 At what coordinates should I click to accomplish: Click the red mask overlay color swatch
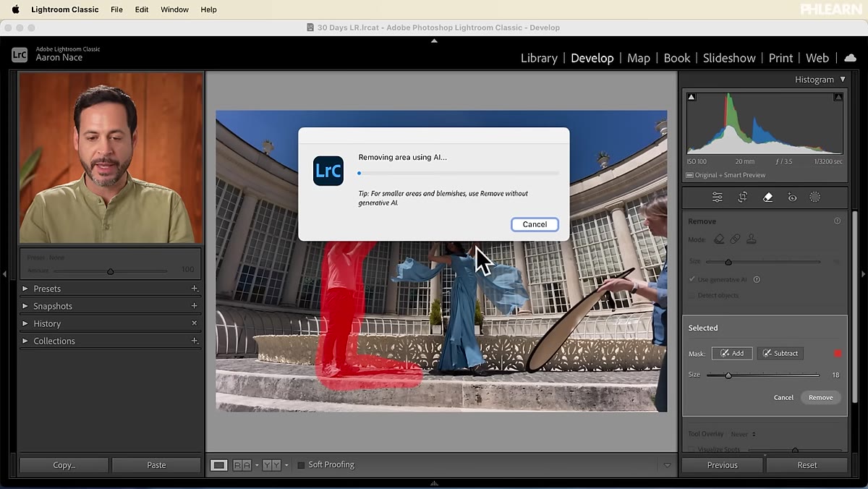838,353
